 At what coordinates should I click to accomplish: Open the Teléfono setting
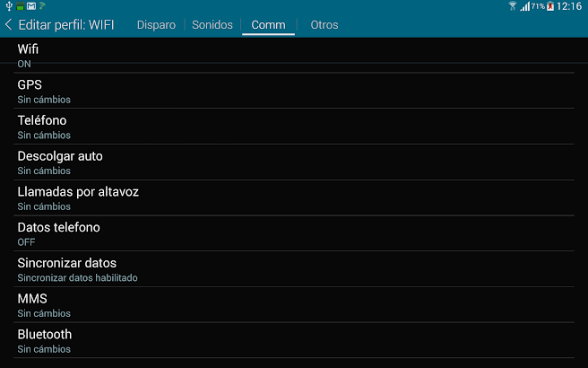(294, 127)
